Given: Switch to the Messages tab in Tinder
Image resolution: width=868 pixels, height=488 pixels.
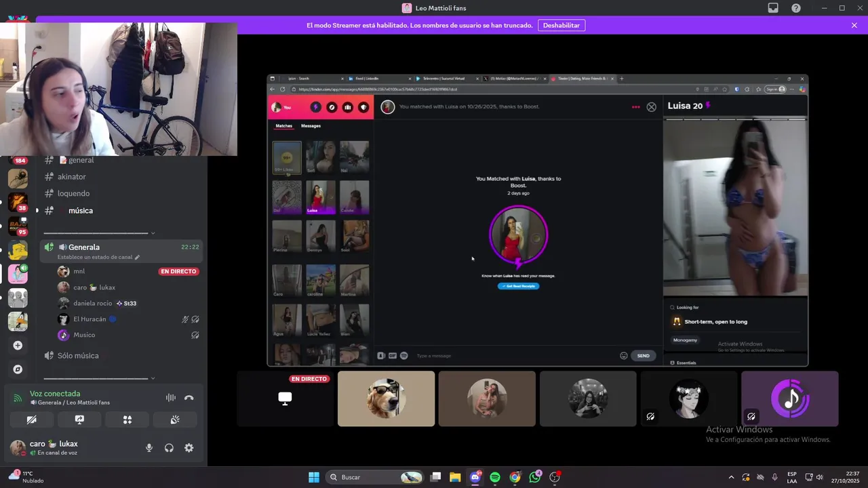Looking at the screenshot, I should (x=311, y=126).
